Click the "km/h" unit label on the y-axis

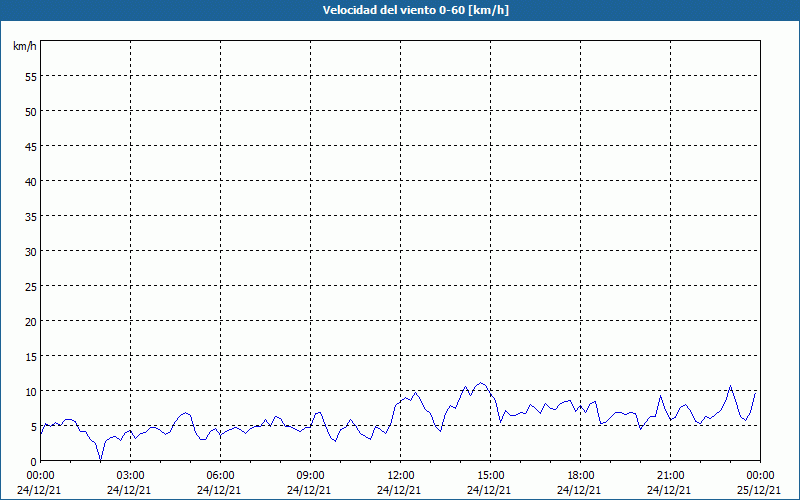click(24, 46)
